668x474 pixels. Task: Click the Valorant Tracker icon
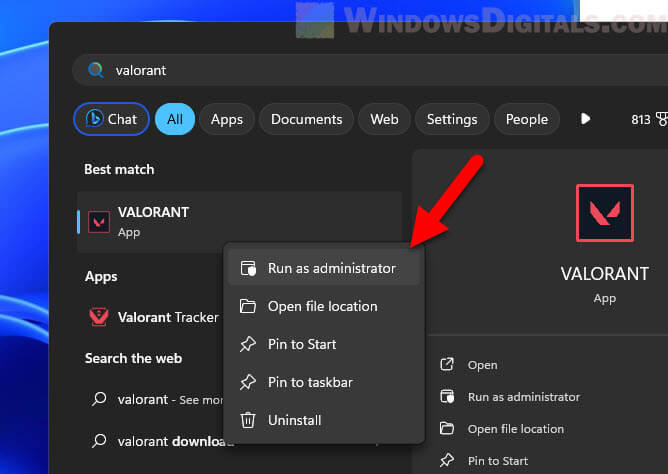point(99,317)
